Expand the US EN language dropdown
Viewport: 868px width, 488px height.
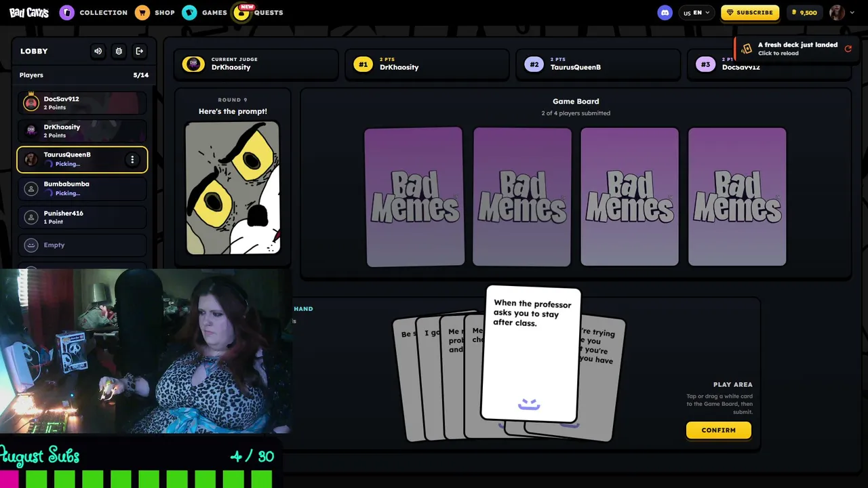click(x=696, y=12)
